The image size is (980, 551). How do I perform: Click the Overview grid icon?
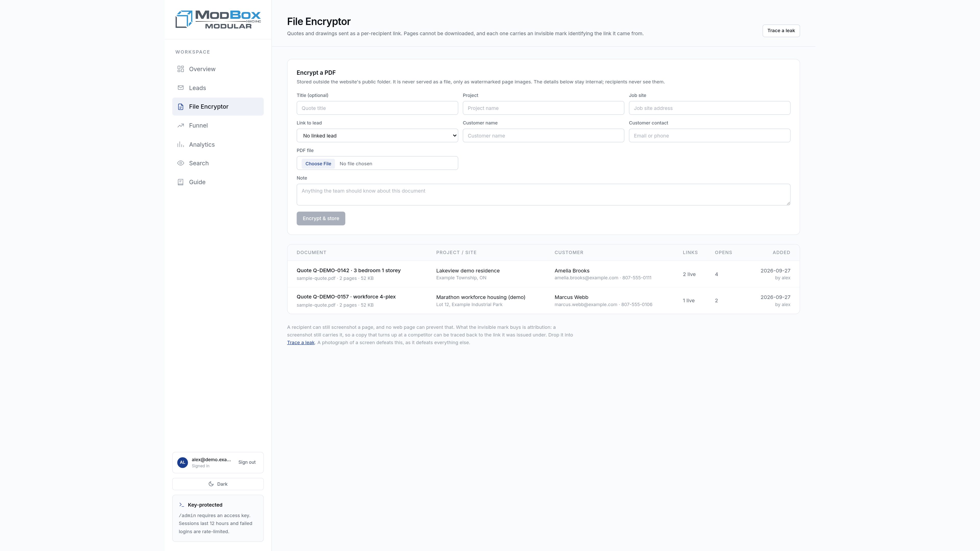point(181,69)
